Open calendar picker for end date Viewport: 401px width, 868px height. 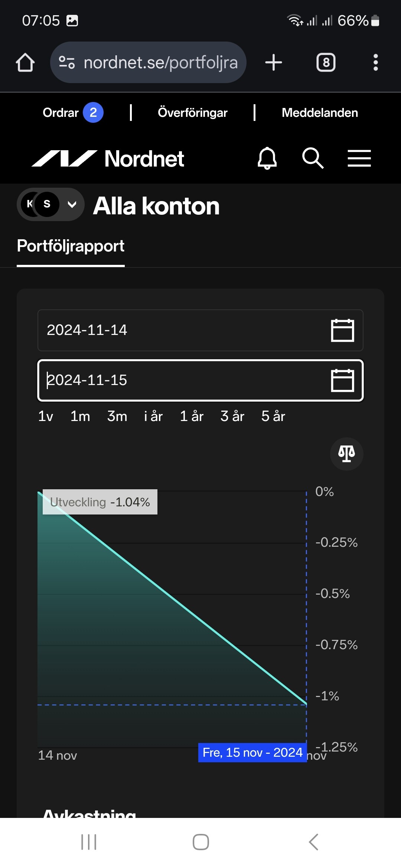[342, 380]
